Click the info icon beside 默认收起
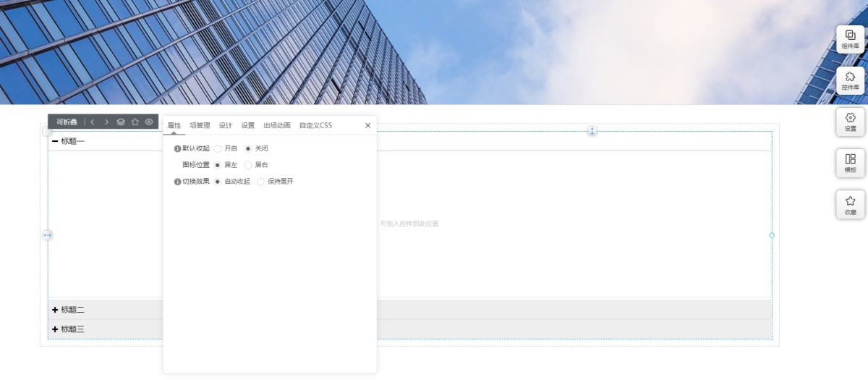Screen dimensions: 868x380 pos(178,148)
